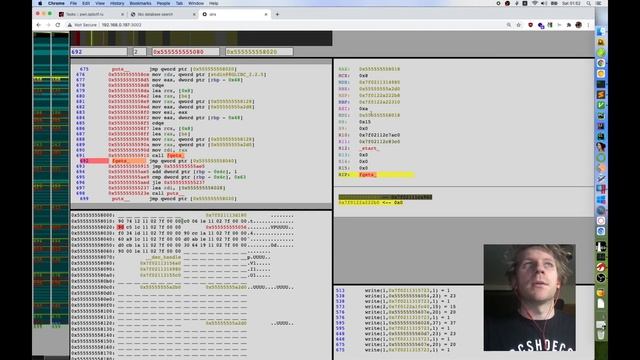Click memory row 0x555555558010
The height and width of the screenshot is (360, 640).
click(182, 221)
